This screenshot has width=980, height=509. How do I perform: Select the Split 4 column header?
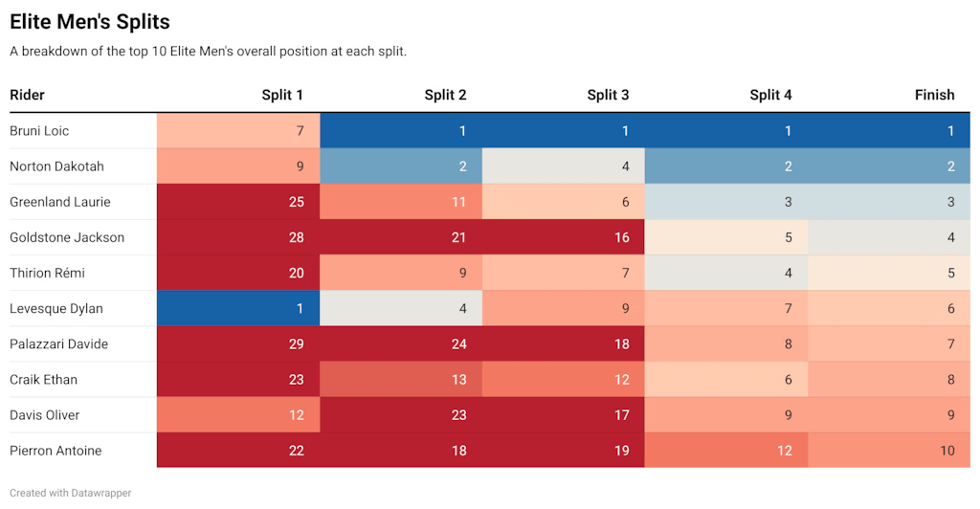click(770, 95)
